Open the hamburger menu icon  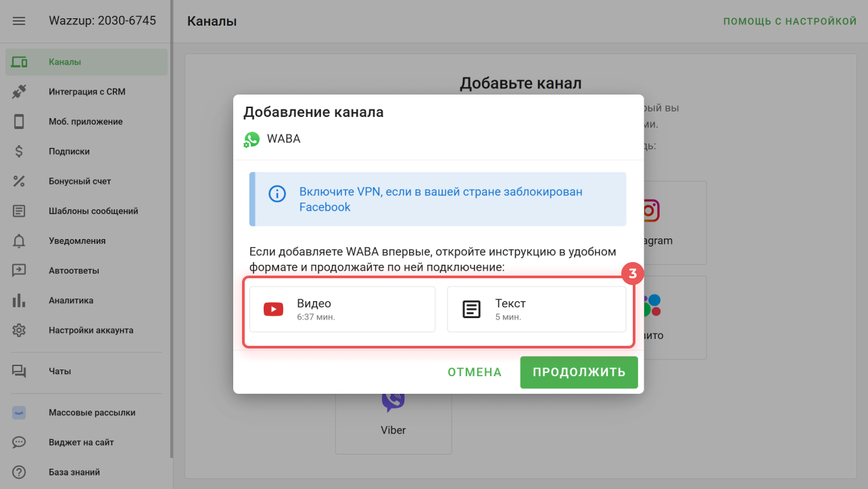point(19,21)
